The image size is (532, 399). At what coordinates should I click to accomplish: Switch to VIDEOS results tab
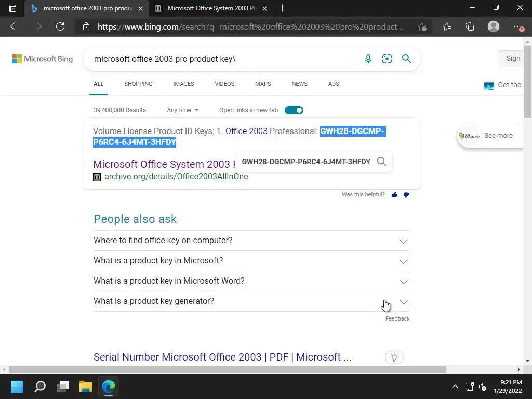coord(224,84)
